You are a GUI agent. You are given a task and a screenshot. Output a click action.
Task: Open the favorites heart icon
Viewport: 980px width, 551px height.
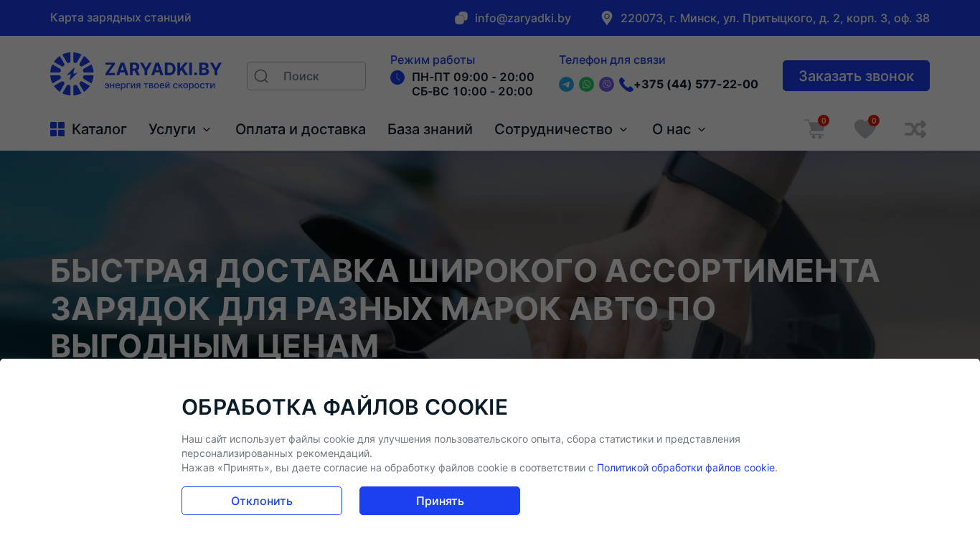click(x=865, y=129)
